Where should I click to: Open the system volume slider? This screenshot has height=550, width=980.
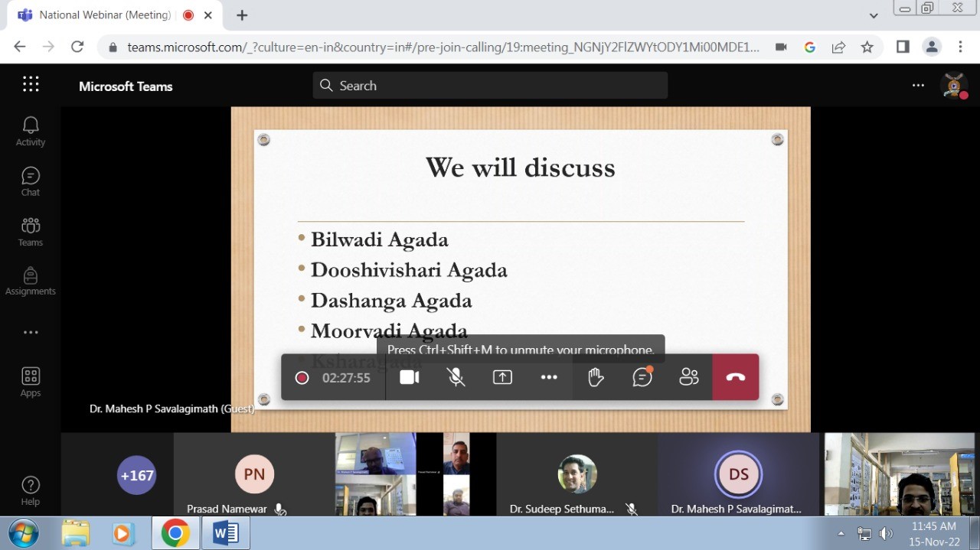click(886, 533)
